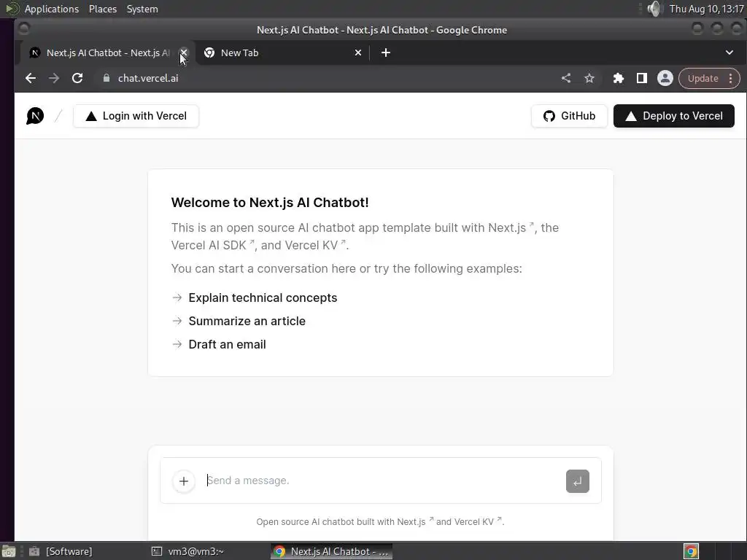The image size is (747, 560).
Task: Open the Vercel AI SDK link
Action: click(213, 245)
